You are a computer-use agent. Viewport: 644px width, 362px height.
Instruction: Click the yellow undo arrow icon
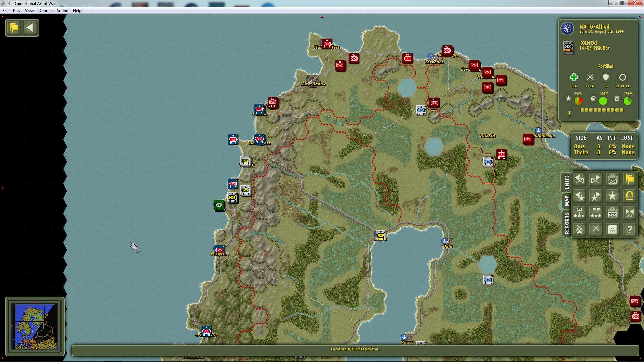[630, 196]
